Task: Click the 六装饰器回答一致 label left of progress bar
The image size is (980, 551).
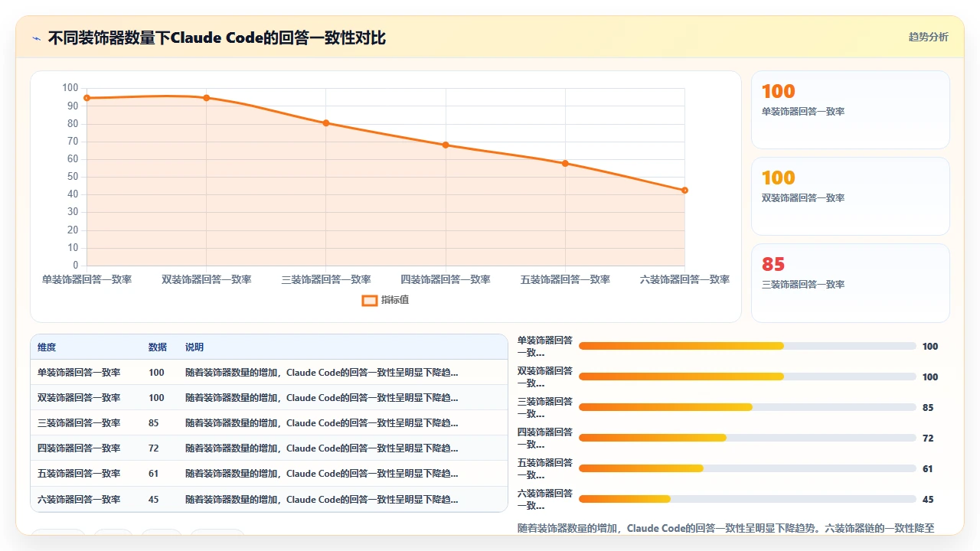Action: tap(545, 500)
